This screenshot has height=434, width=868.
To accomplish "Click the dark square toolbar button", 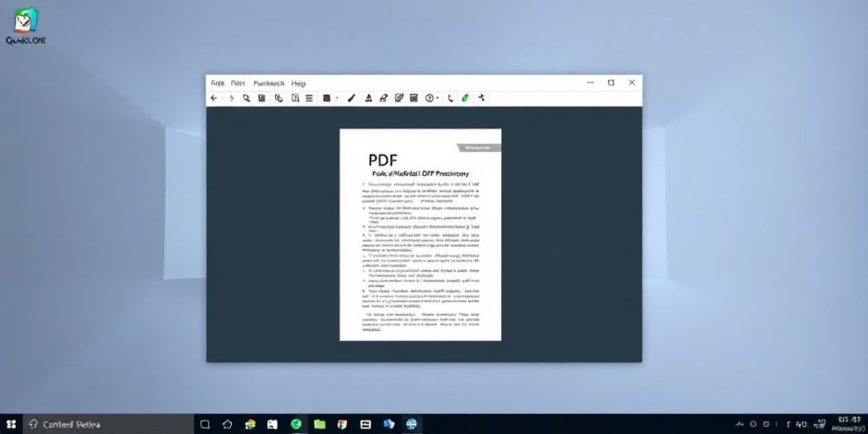I will pos(327,98).
